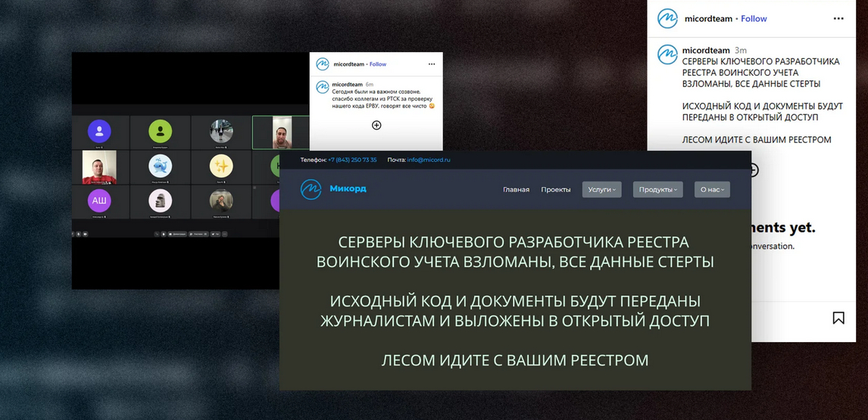Click the plus circle under the small post caption
The width and height of the screenshot is (868, 420).
tap(376, 125)
